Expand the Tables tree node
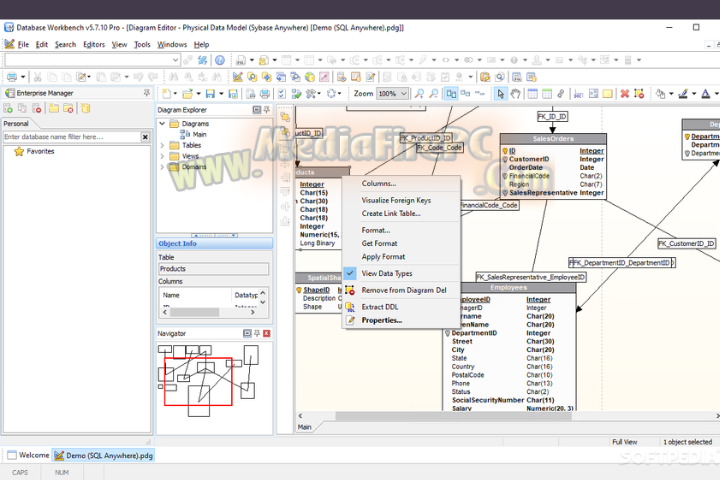720x480 pixels. point(162,145)
